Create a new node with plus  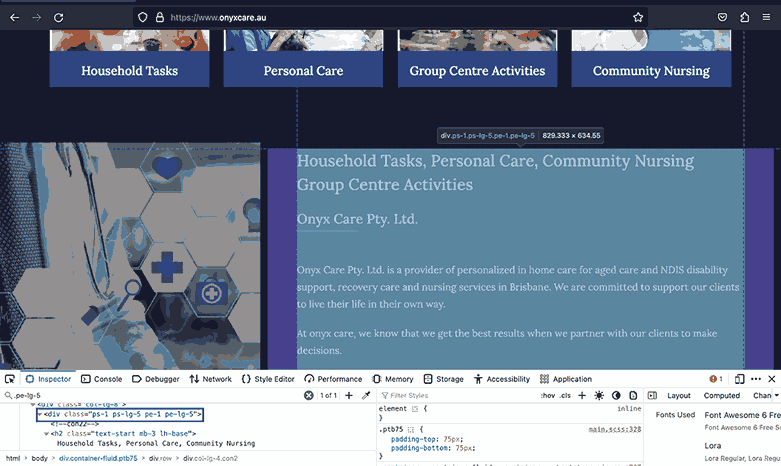pyautogui.click(x=349, y=395)
